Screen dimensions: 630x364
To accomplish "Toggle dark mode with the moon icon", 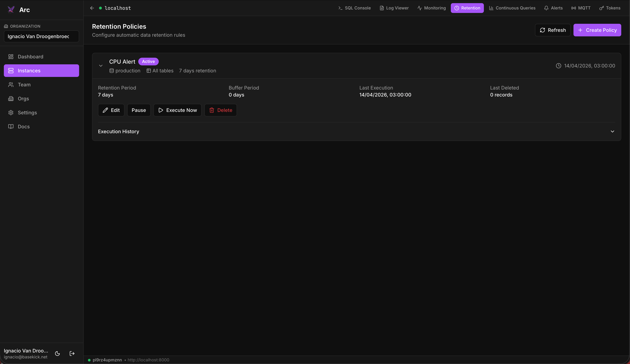I will (x=57, y=353).
